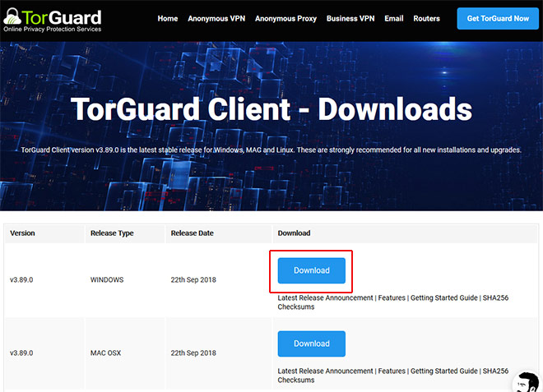This screenshot has height=392, width=543.
Task: Open the live chat avatar icon
Action: coord(525,382)
